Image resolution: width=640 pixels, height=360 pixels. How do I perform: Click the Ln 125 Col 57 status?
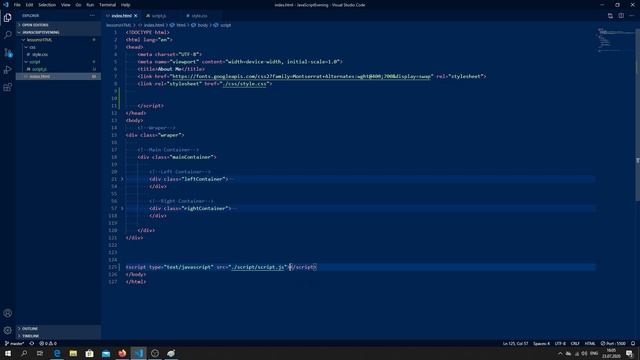515,343
